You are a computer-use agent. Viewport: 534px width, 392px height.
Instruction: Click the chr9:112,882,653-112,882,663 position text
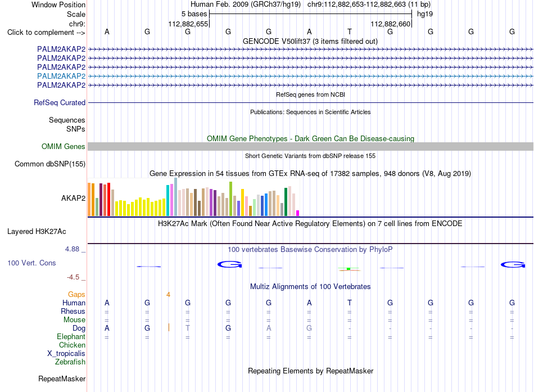click(369, 4)
